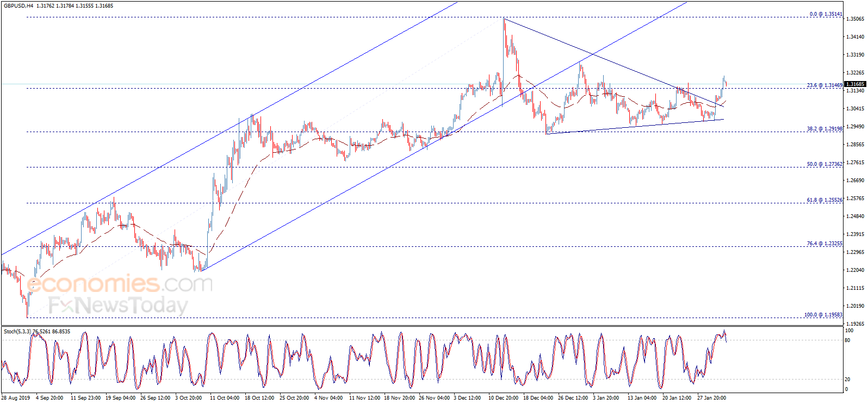Click the 1.27615 price axis value
Screen dimensions: 868x404
[x=855, y=163]
